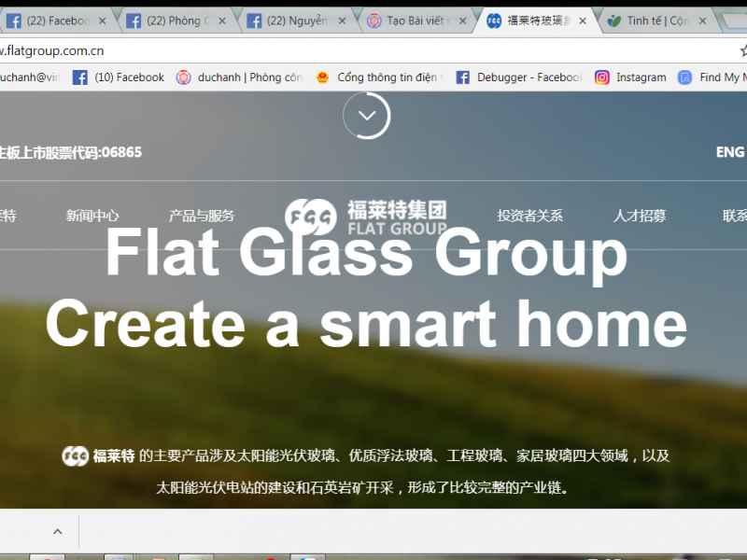Click the Facebook Debugger bookmark icon
This screenshot has width=747, height=560.
pos(463,77)
